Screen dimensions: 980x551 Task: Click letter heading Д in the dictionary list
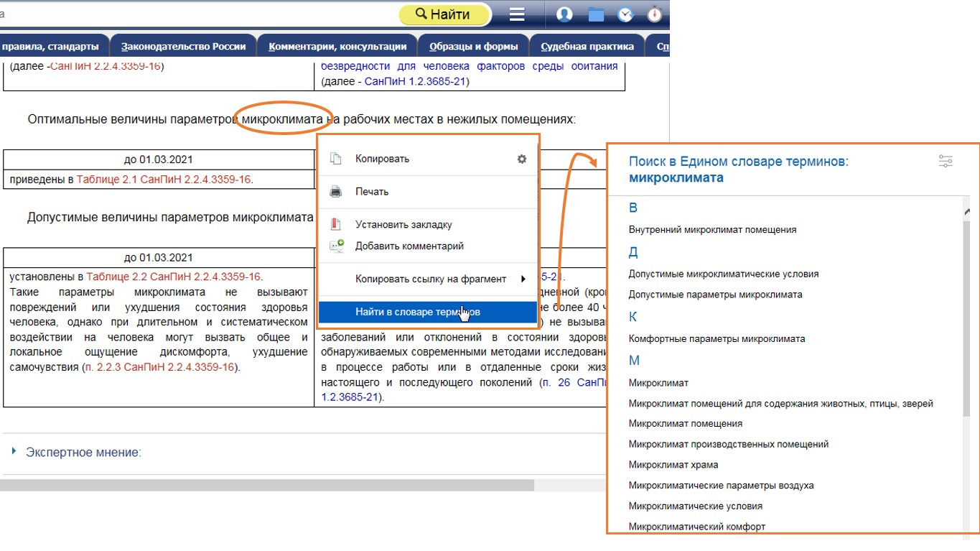click(x=633, y=251)
